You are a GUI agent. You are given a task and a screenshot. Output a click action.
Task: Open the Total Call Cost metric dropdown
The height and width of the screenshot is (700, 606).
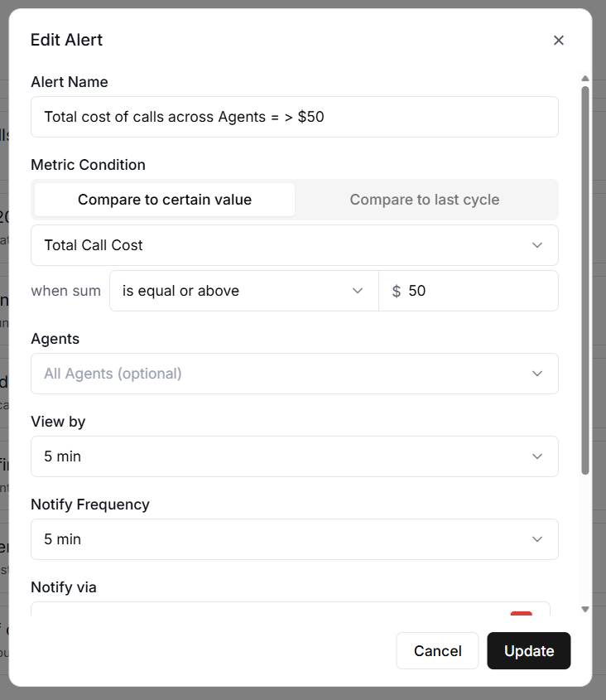point(281,245)
